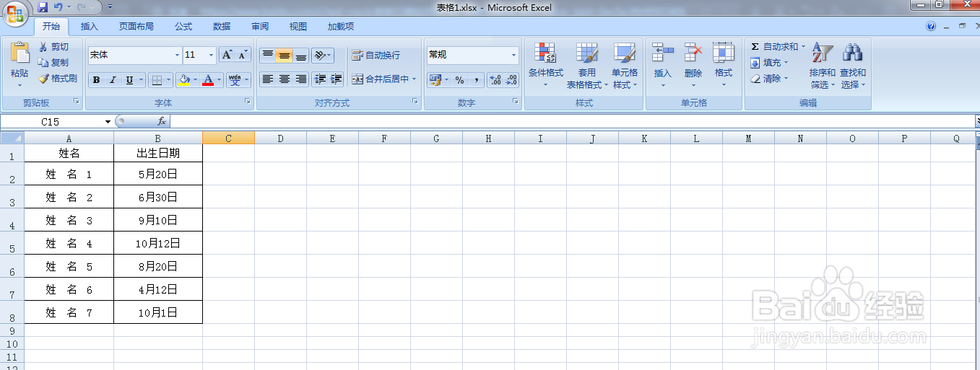This screenshot has height=370, width=980.
Task: Align text to the right
Action: click(x=301, y=79)
